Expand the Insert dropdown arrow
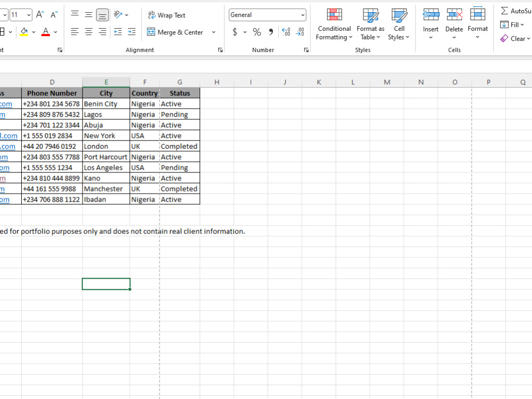This screenshot has width=532, height=399. click(431, 37)
